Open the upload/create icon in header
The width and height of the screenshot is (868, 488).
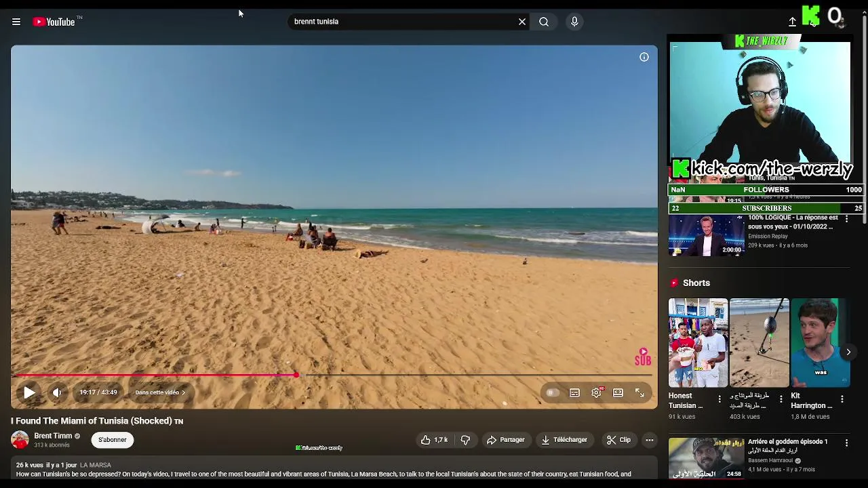coord(792,22)
